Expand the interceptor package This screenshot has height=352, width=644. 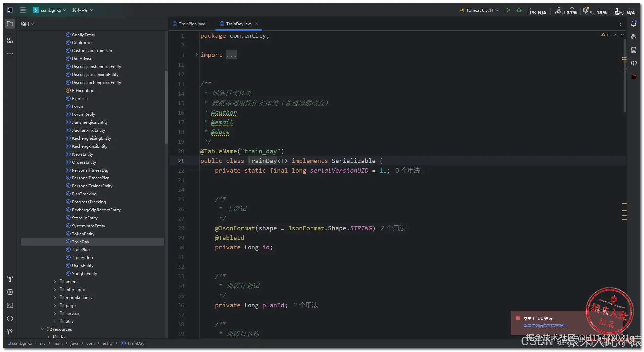(x=55, y=289)
